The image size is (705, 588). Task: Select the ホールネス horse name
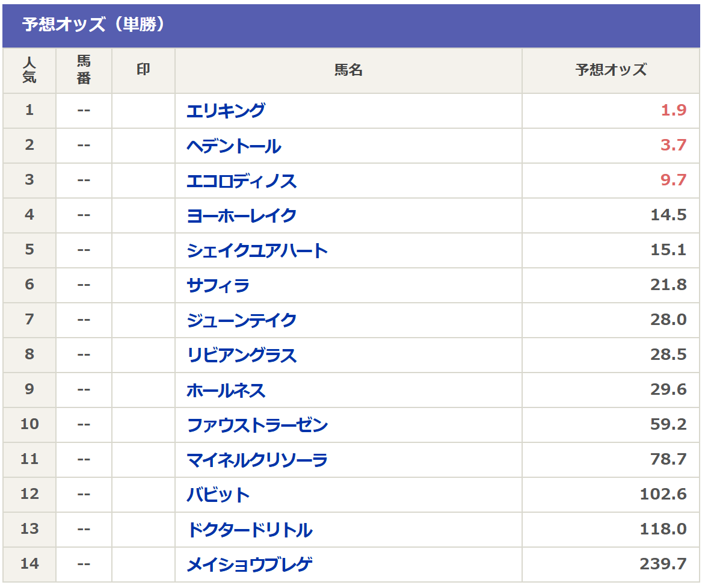coord(226,390)
